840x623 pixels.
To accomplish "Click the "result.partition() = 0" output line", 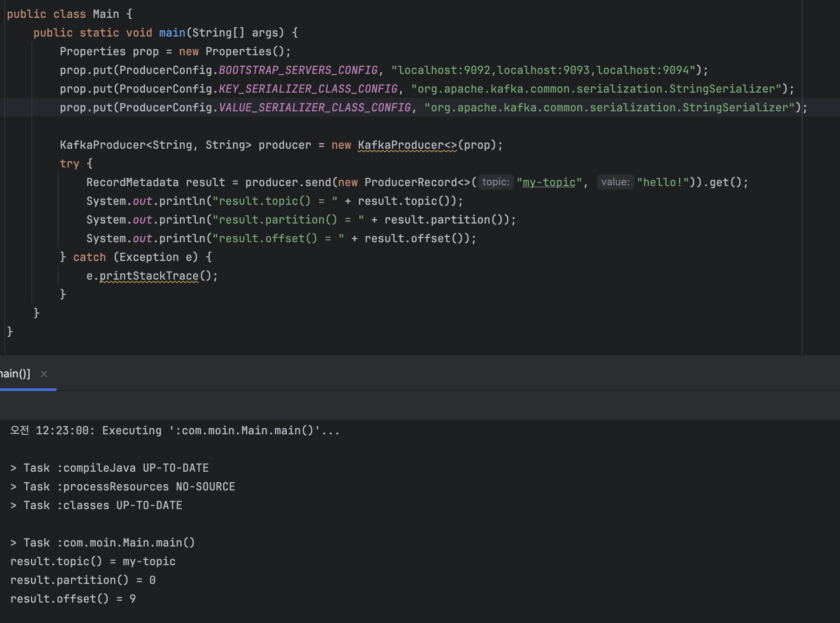I will 83,581.
